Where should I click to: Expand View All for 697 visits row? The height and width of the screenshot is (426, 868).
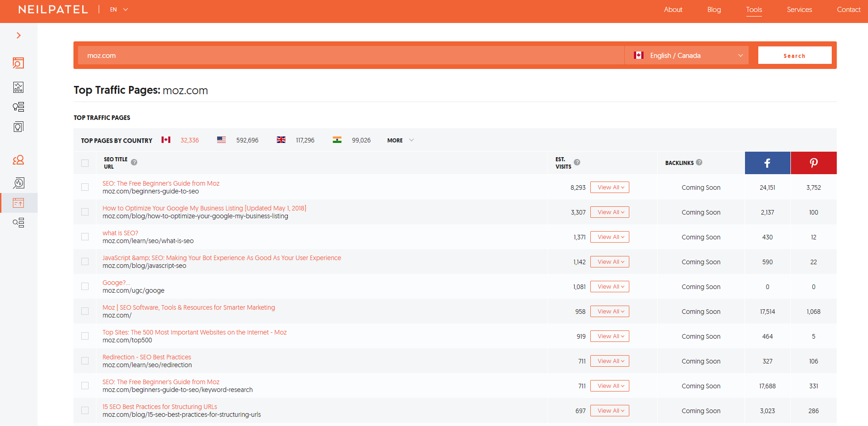click(610, 411)
